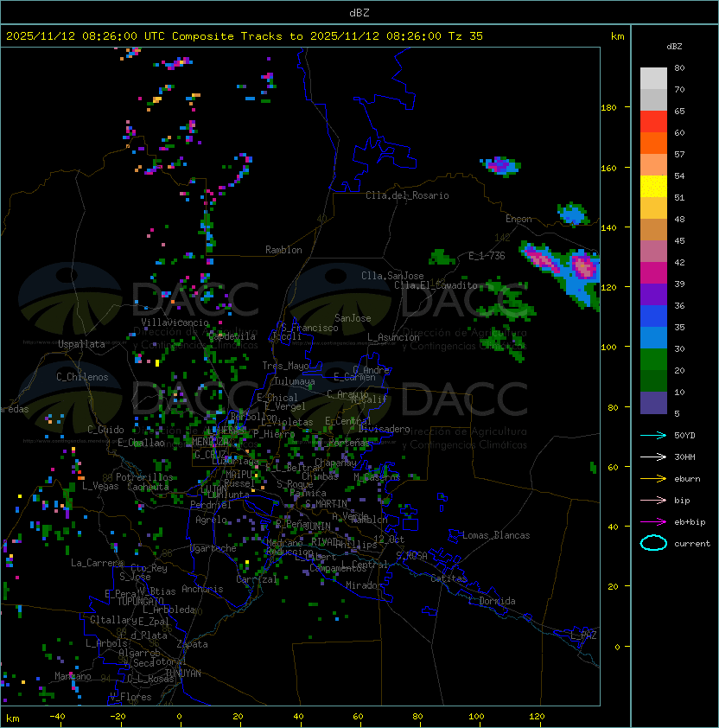This screenshot has height=728, width=719.
Task: Select the pink bip arrow legend icon
Action: point(653,500)
